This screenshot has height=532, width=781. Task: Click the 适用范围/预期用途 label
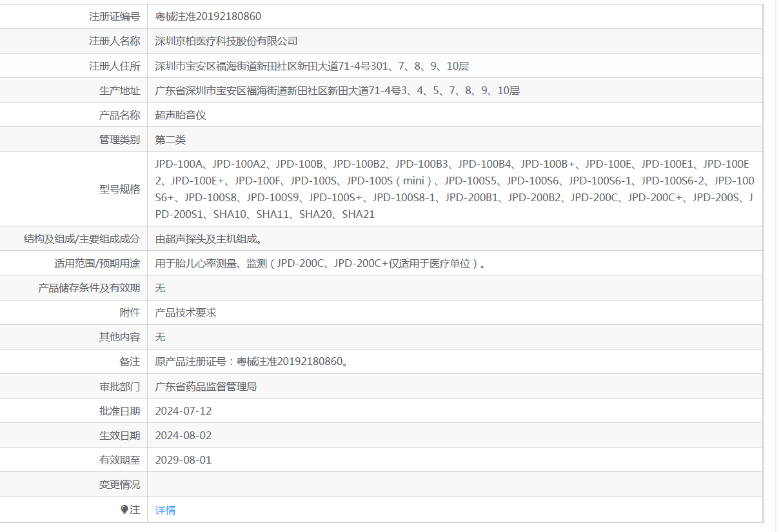[97, 263]
